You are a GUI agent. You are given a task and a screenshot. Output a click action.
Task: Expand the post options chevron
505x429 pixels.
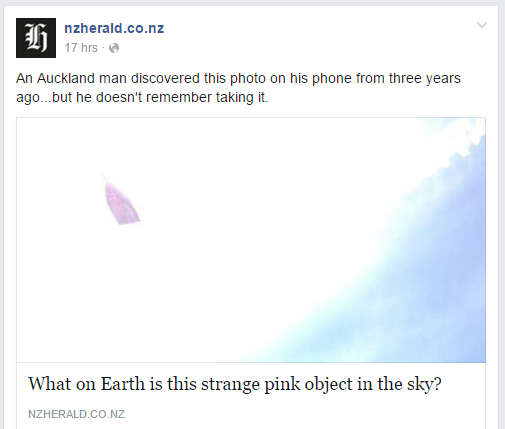pos(482,25)
